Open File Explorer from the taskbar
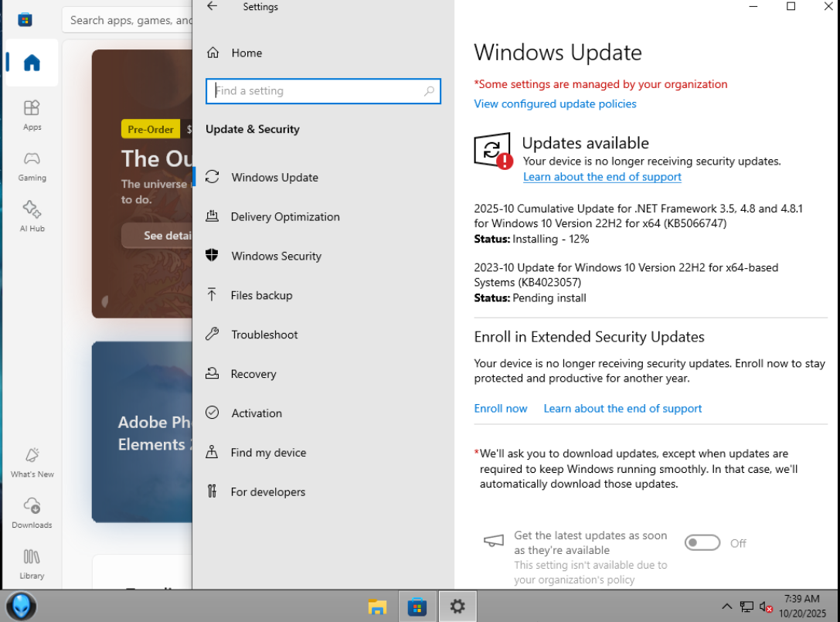The height and width of the screenshot is (622, 840). tap(377, 607)
